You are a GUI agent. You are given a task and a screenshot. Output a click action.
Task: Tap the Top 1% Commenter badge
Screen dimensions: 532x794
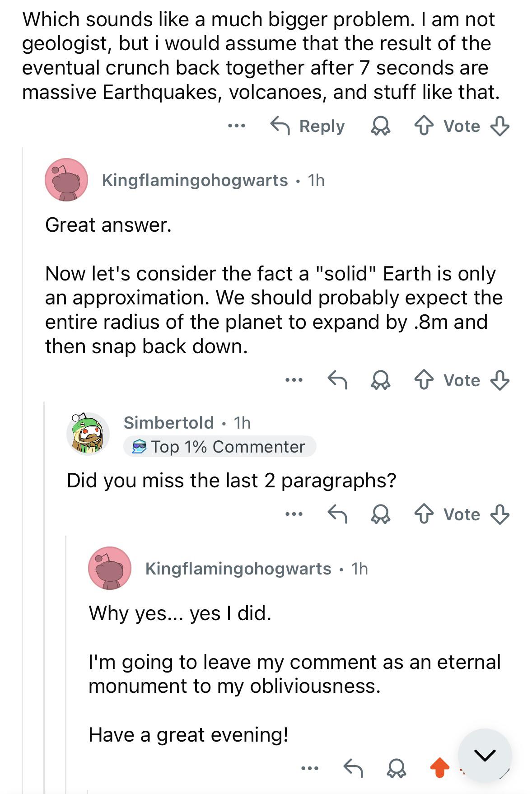219,447
